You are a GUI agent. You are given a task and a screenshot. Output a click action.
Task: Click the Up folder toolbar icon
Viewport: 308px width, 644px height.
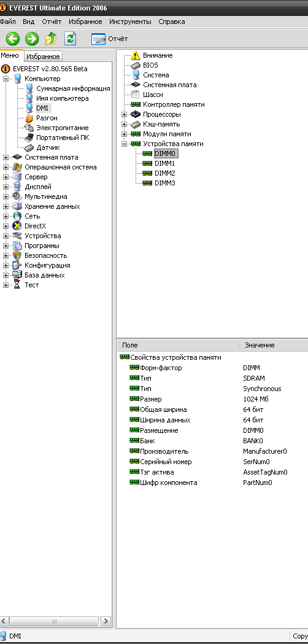pos(51,39)
